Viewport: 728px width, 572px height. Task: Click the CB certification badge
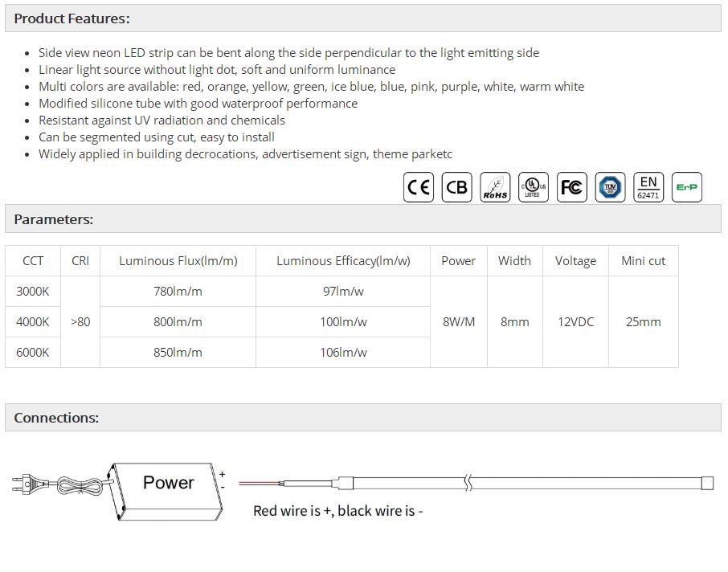point(456,187)
